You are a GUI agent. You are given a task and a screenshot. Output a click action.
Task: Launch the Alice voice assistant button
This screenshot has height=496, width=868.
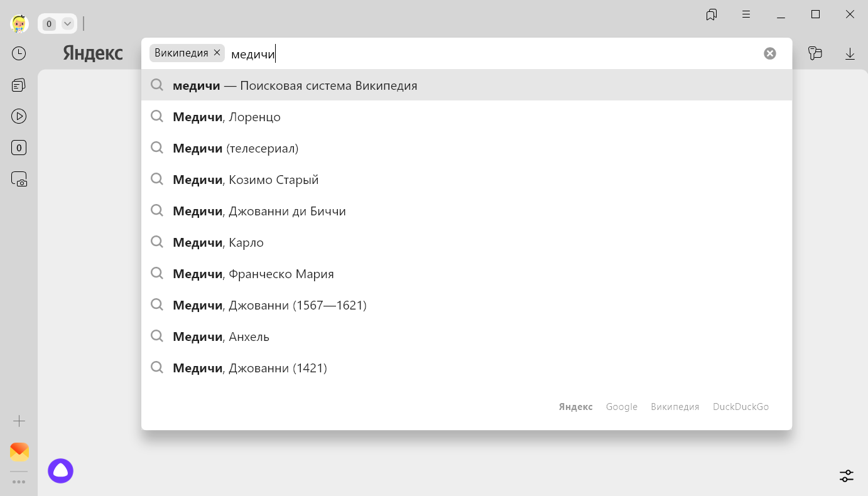click(61, 471)
